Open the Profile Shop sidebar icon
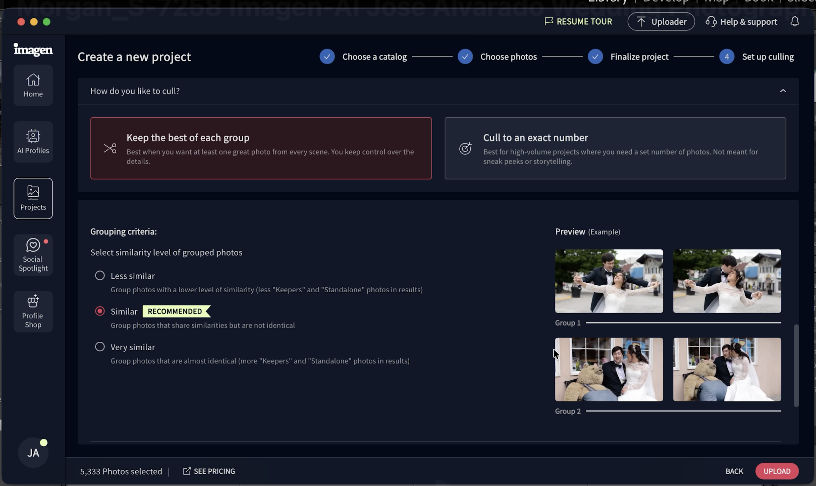This screenshot has height=486, width=816. (33, 311)
